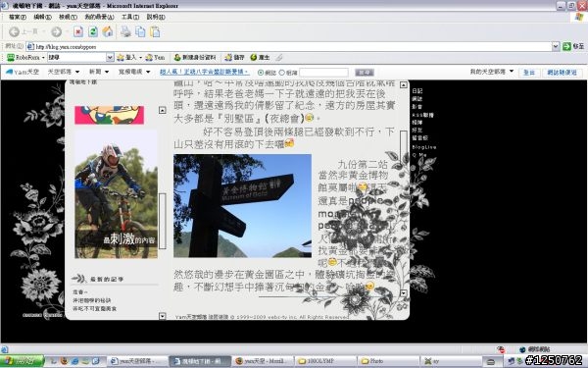Click the Forward arrow button
Viewport: 588px width, 368px height.
tap(56, 32)
